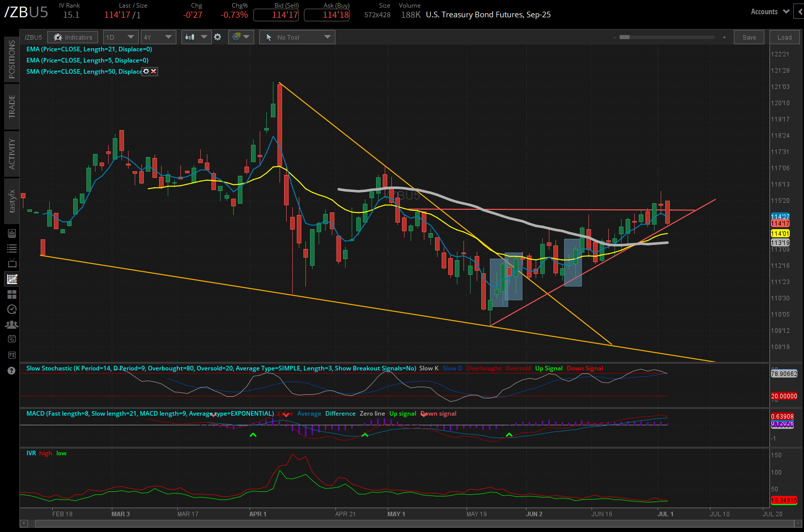Open chart settings gear in toolbar
The height and width of the screenshot is (532, 804).
click(218, 37)
